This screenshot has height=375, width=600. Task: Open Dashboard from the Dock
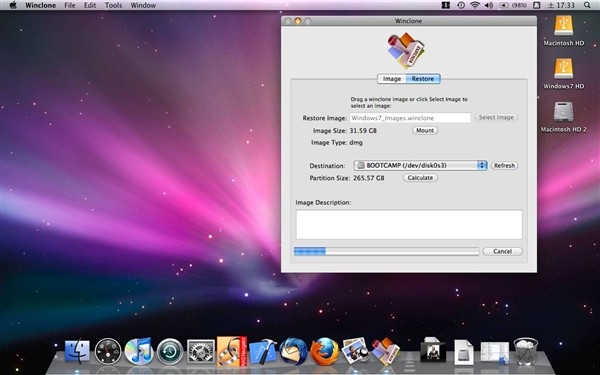[108, 351]
